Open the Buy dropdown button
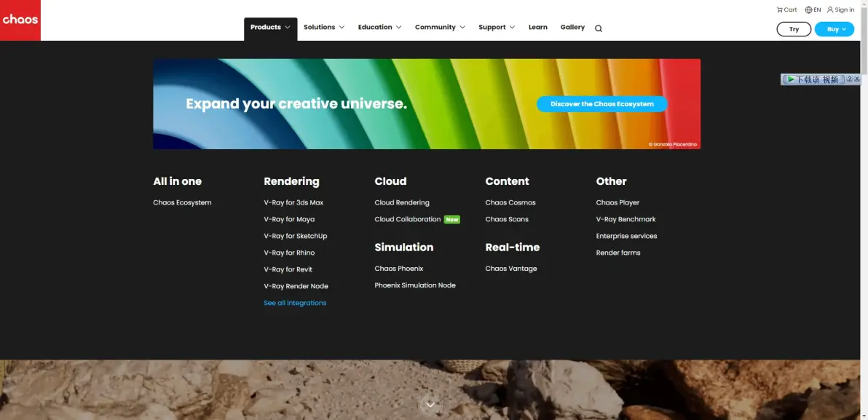 835,29
